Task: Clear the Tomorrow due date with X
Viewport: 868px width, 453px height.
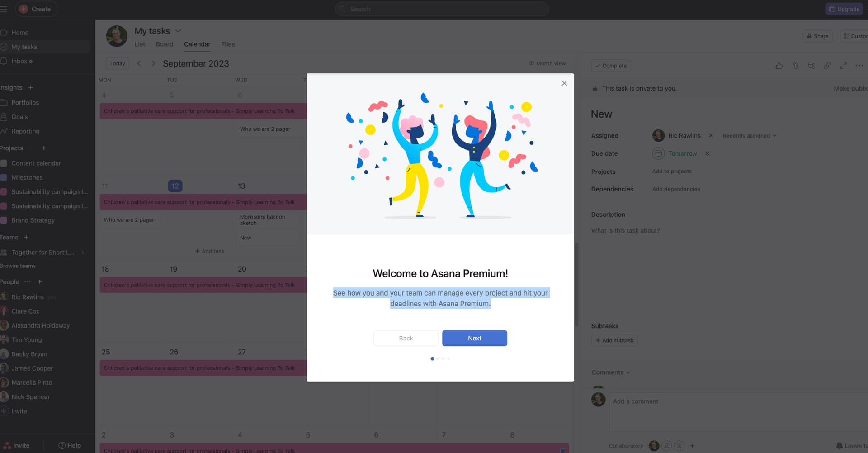Action: 707,153
